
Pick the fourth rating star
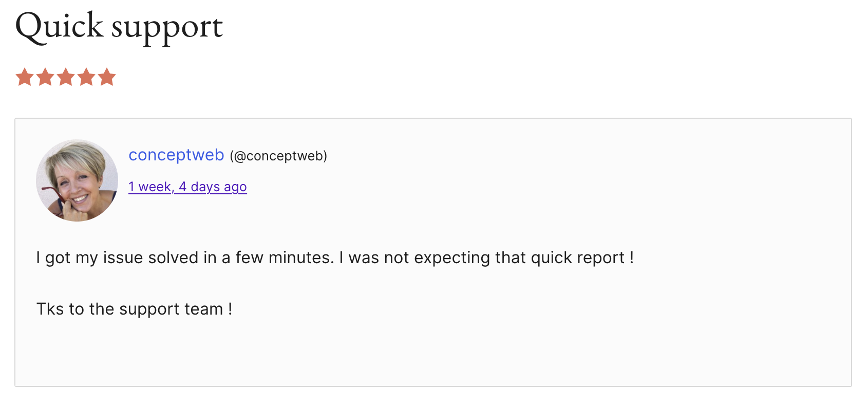86,77
